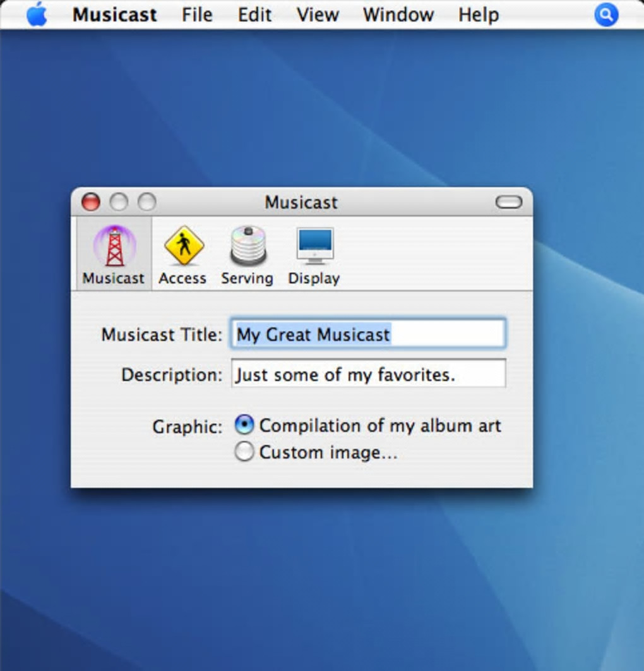Click the minimize button of Musicast window

(x=119, y=202)
